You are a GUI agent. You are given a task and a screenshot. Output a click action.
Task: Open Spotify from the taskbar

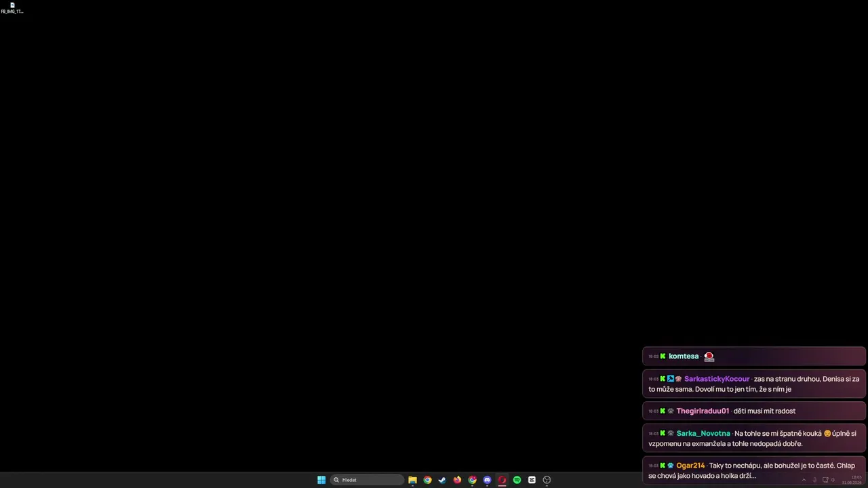pyautogui.click(x=517, y=480)
